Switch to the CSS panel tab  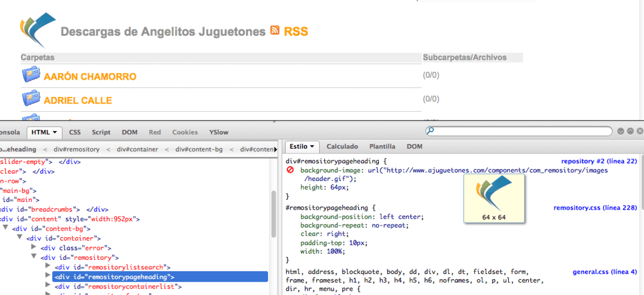pos(75,132)
